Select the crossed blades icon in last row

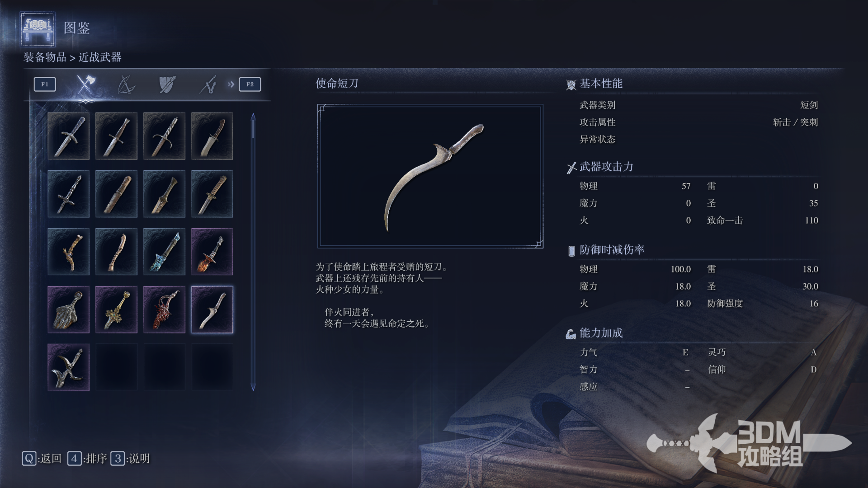tap(69, 367)
